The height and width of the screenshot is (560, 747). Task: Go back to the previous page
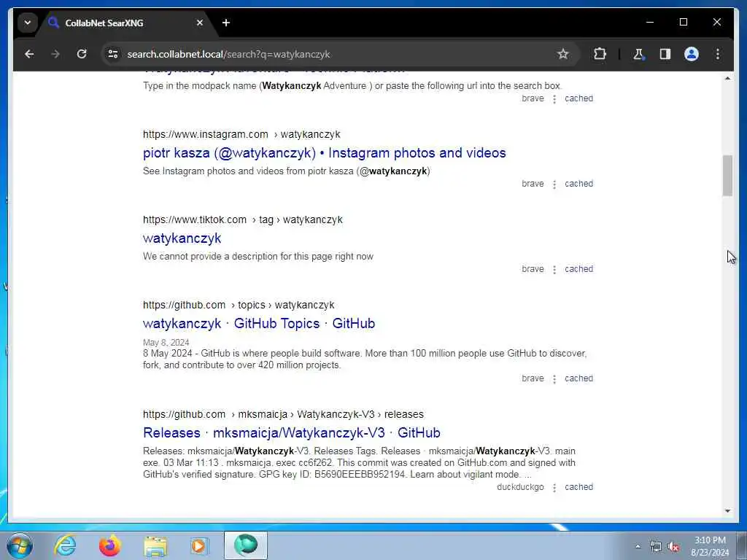[x=29, y=54]
